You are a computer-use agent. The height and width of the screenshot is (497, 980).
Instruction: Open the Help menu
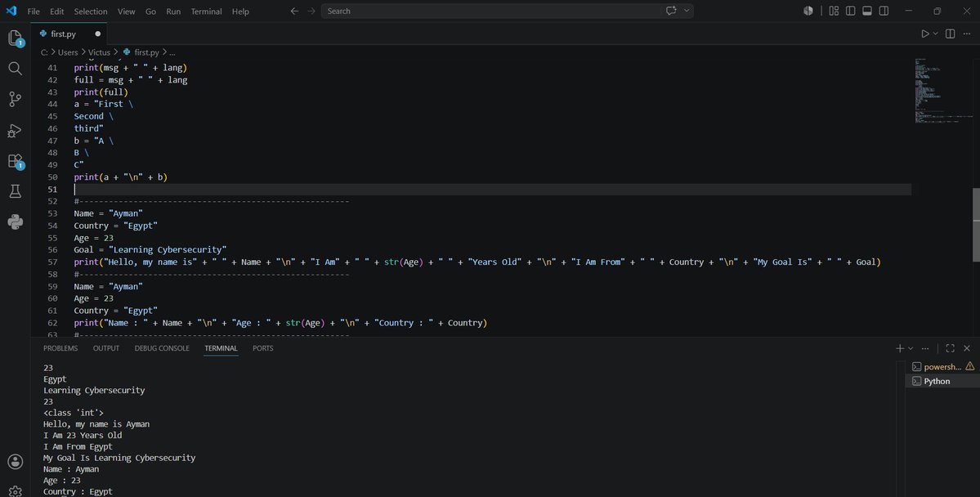[240, 11]
